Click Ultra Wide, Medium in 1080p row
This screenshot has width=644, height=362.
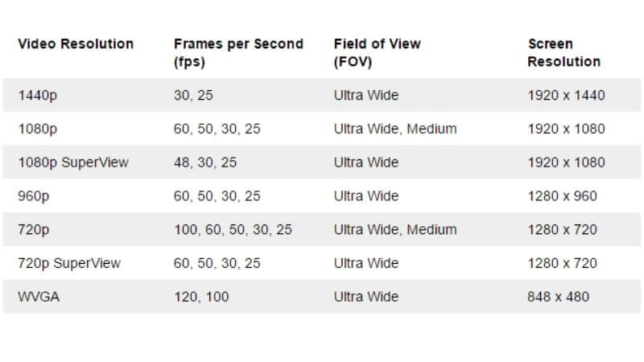click(x=395, y=129)
